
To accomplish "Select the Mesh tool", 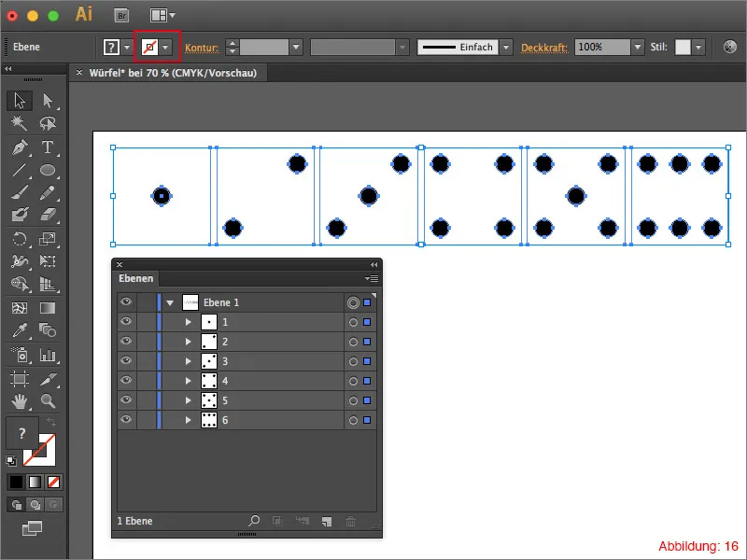I will pyautogui.click(x=20, y=308).
